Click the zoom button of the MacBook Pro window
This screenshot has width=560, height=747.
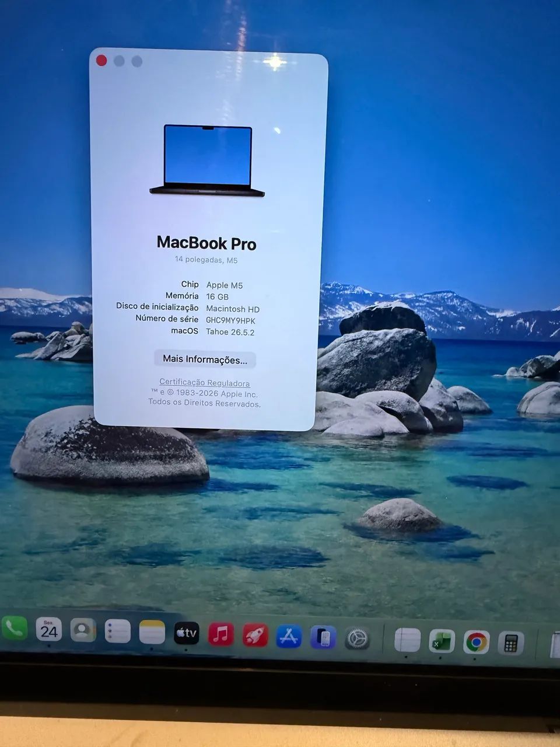point(137,61)
